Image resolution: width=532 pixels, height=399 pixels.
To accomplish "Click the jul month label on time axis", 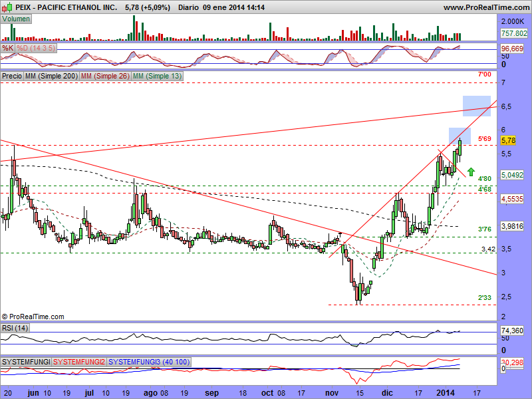I will coord(89,393).
